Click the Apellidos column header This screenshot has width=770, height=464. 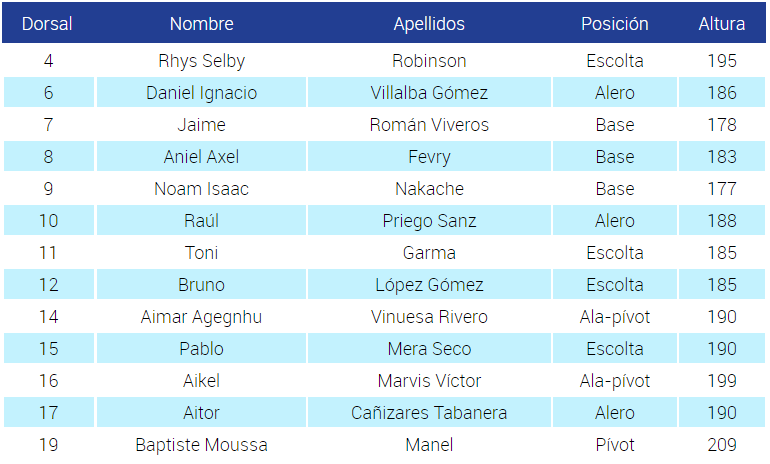click(x=429, y=24)
